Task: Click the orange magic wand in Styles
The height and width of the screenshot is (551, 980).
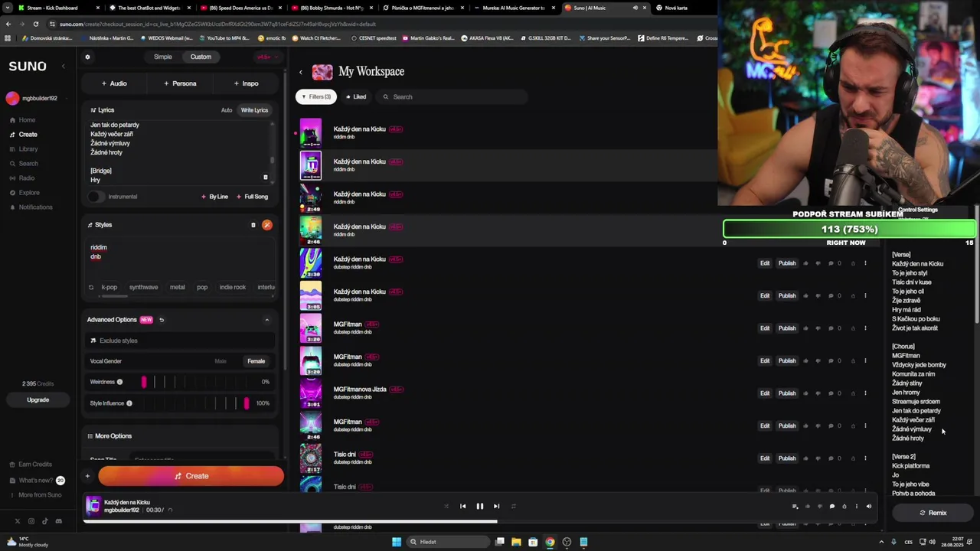Action: 267,225
